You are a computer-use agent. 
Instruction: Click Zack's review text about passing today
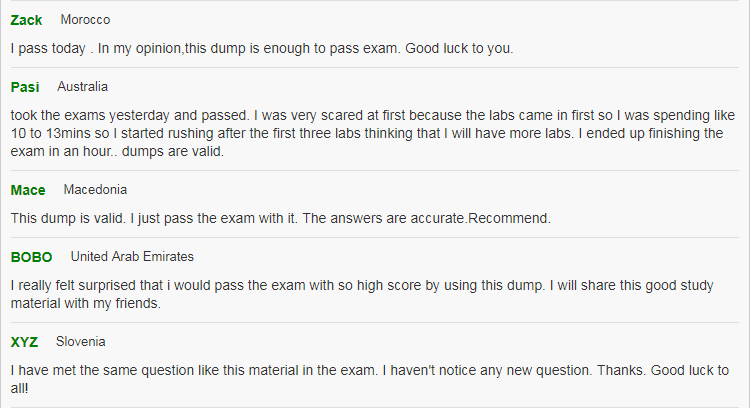[262, 48]
